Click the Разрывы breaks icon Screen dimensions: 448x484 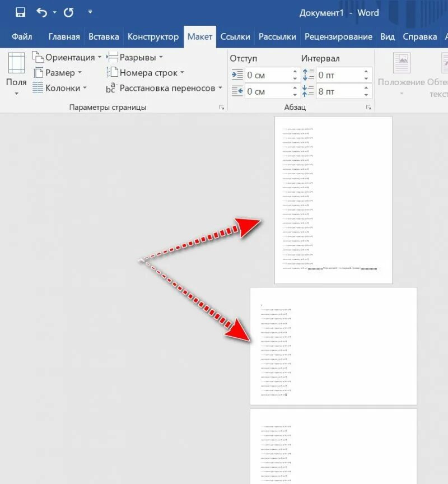[113, 57]
